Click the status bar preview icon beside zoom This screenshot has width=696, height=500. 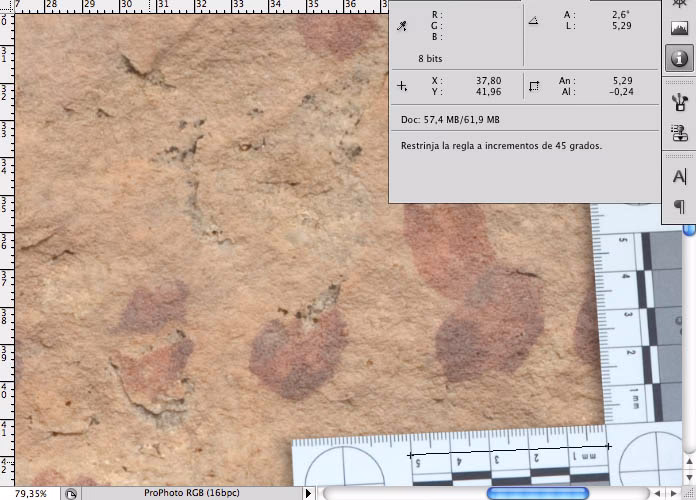click(72, 493)
